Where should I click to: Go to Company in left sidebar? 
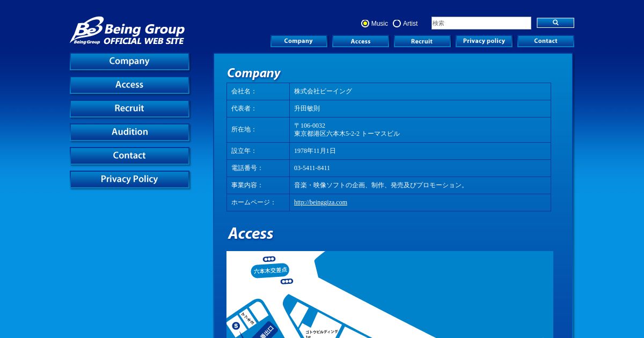(129, 62)
